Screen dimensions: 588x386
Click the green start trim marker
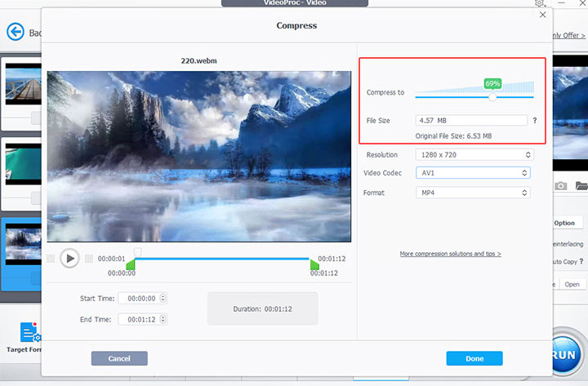point(131,264)
